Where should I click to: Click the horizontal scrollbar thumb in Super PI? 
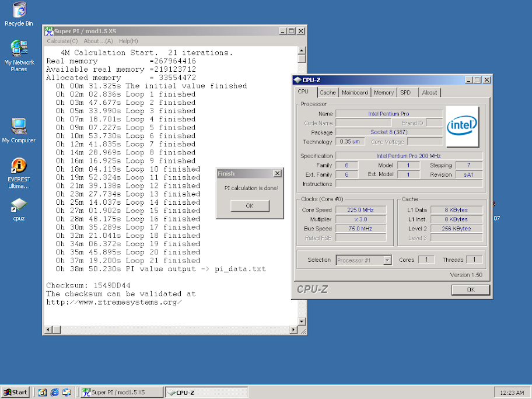57,330
